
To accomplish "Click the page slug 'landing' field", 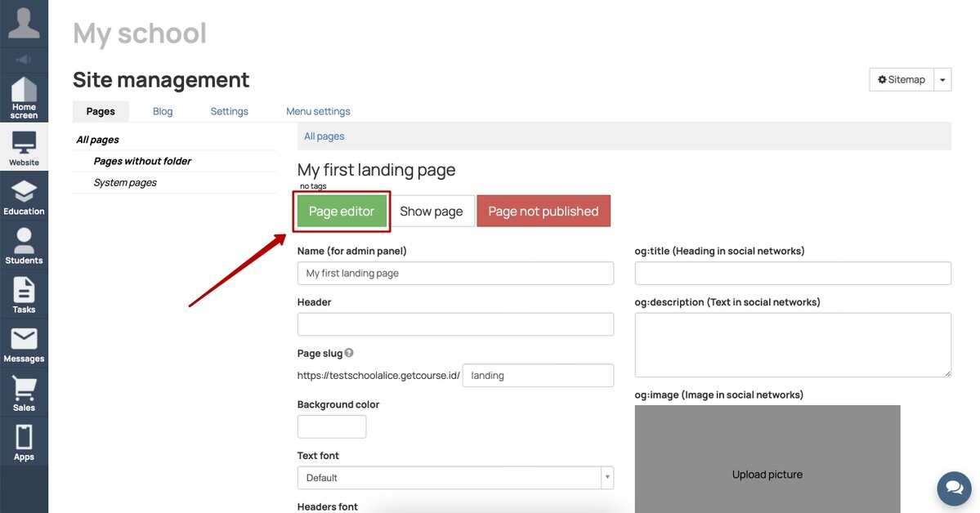I will click(538, 376).
